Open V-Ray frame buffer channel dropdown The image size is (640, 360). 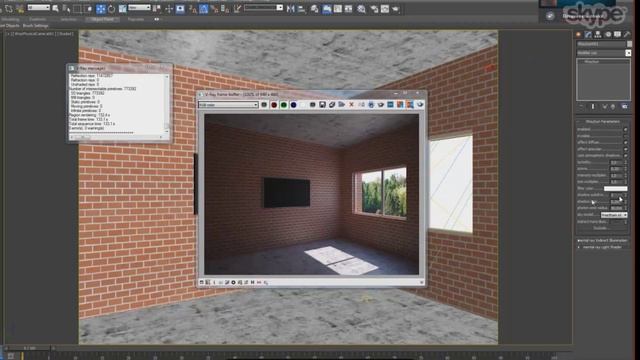(228, 105)
